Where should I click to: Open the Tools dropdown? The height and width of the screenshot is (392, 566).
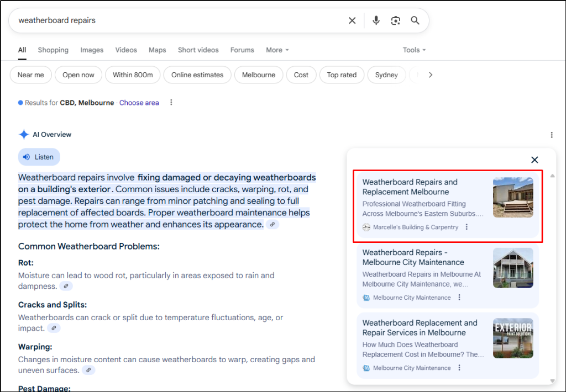414,50
